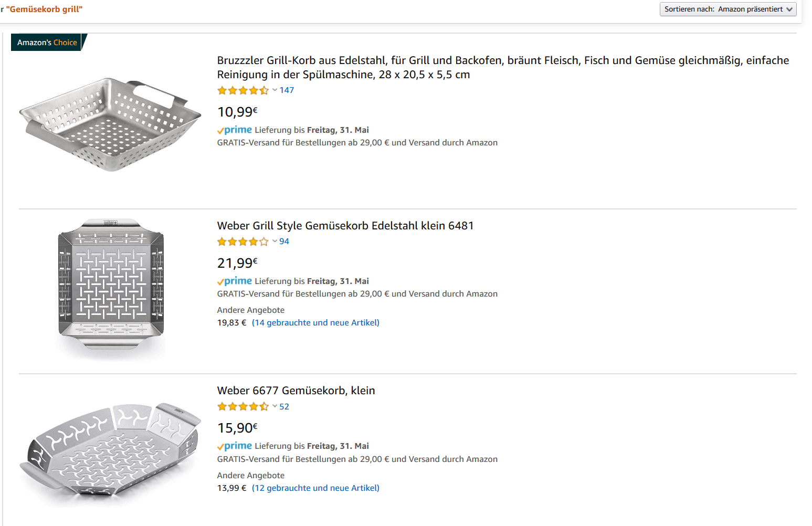Open the 94 reviews link
The width and height of the screenshot is (812, 526).
(284, 241)
